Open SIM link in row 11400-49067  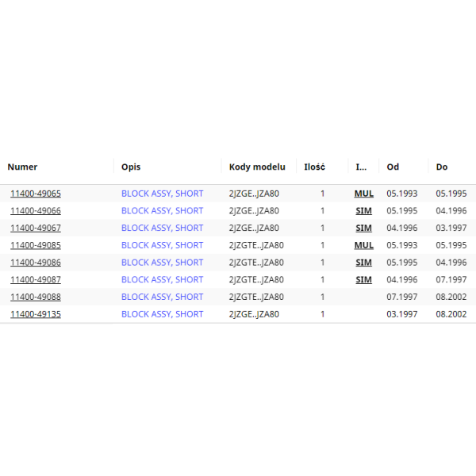(x=363, y=228)
